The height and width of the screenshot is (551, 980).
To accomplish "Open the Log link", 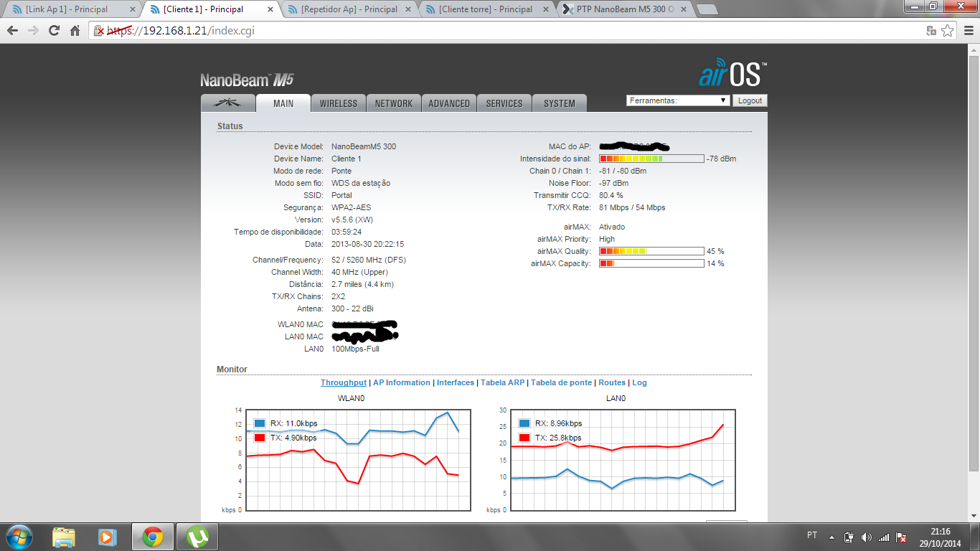I will tap(639, 382).
